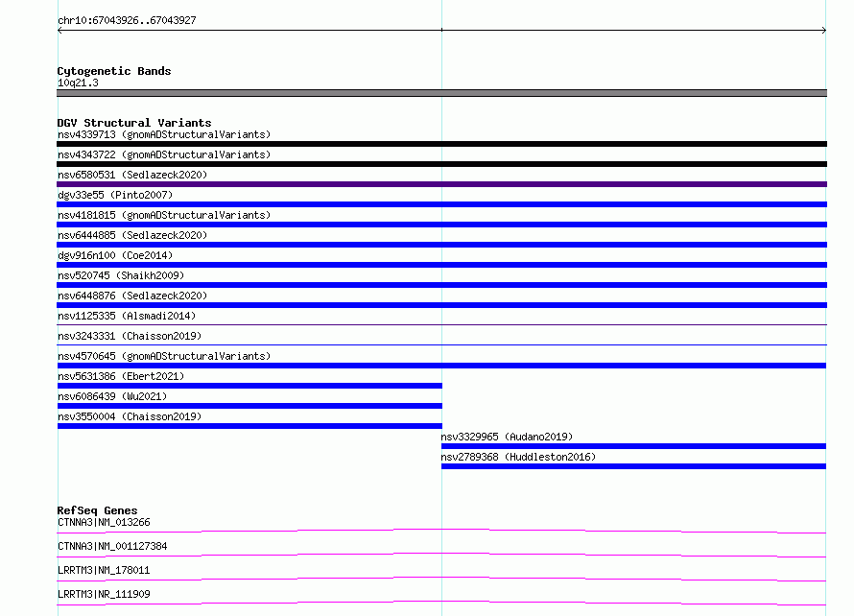Viewport: 854px width, 616px height.
Task: Click the chr10:67043926..67043927 coordinate label
Action: point(127,20)
